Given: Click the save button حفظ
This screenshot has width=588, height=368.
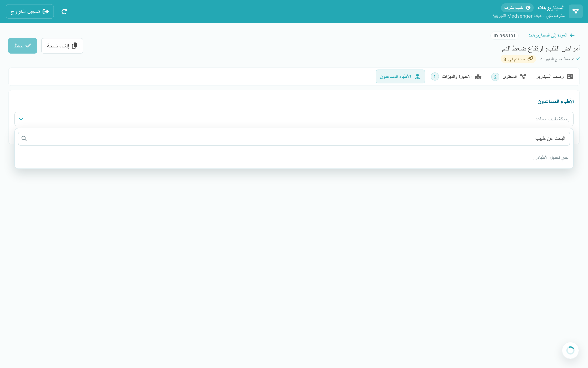Looking at the screenshot, I should click(x=23, y=46).
